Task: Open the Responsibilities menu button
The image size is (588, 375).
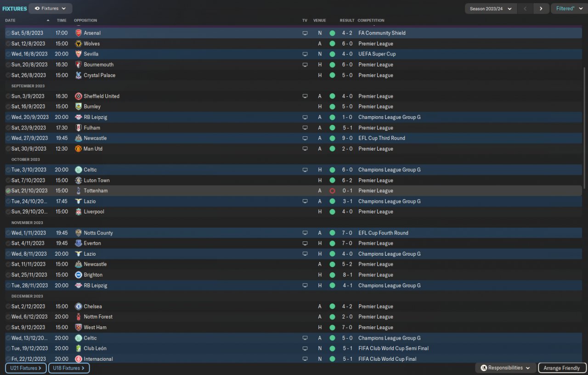Action: click(x=505, y=368)
